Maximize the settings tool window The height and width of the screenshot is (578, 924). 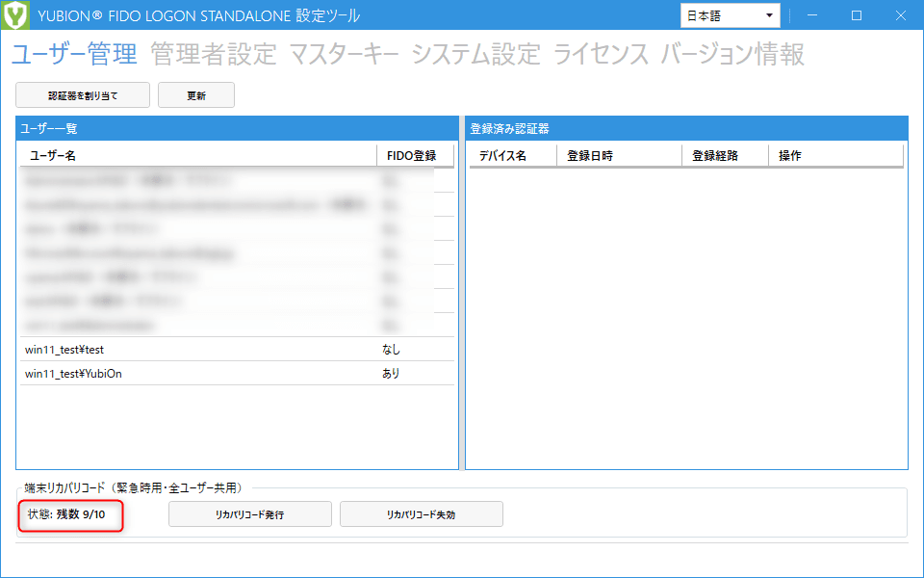857,15
